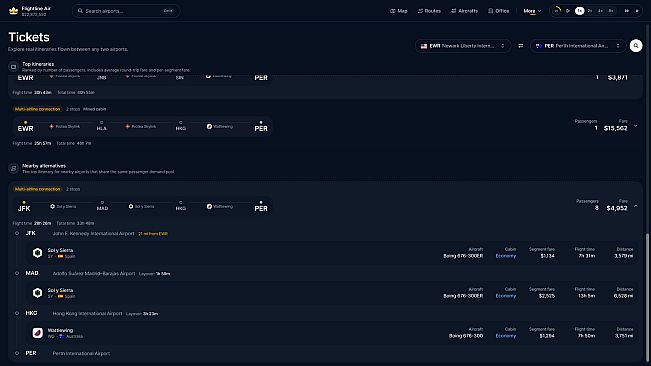Viewport: 651px width, 366px height.
Task: Open the Map page
Action: (399, 11)
